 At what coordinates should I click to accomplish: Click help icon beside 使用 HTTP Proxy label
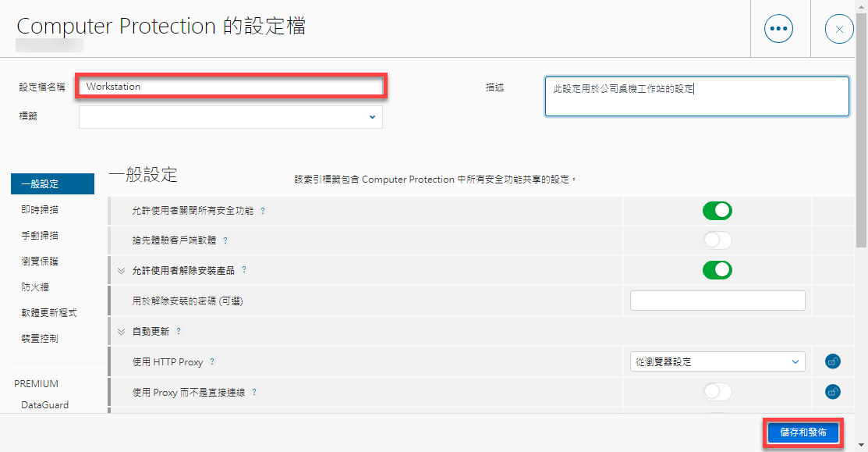[x=212, y=362]
